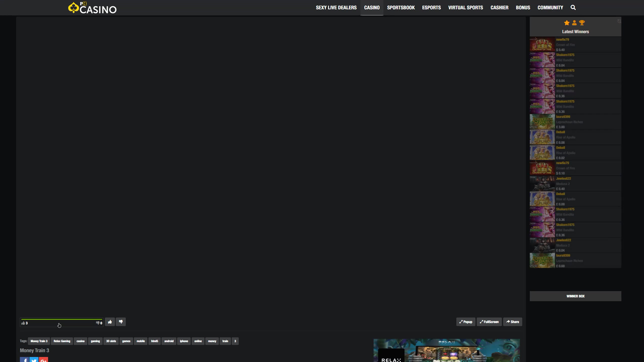
Task: Click the green like-ratio rating bar
Action: pyautogui.click(x=62, y=319)
